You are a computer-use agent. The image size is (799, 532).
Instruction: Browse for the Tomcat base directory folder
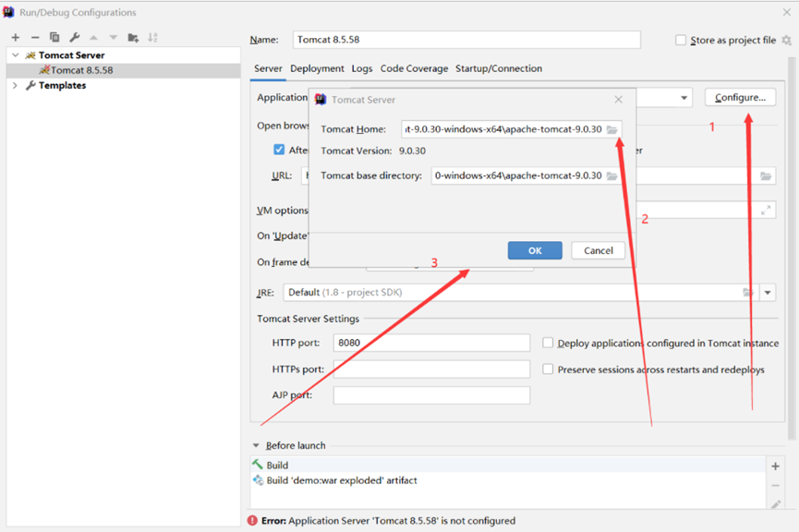point(612,175)
